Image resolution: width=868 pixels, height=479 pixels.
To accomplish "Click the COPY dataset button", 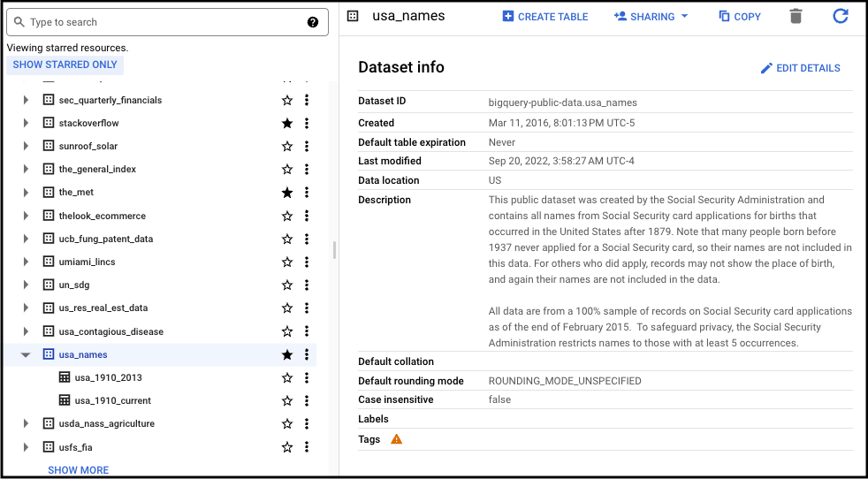I will (x=740, y=17).
